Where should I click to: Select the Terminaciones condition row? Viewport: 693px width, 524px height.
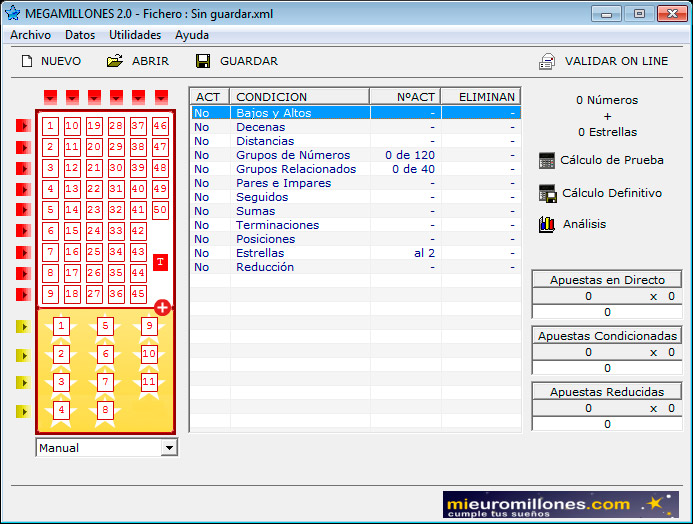click(356, 225)
